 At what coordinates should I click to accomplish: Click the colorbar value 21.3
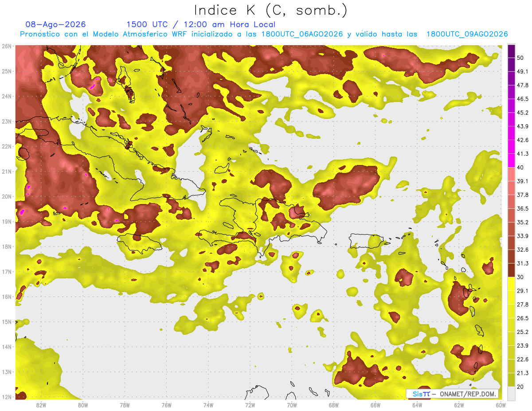click(x=522, y=373)
